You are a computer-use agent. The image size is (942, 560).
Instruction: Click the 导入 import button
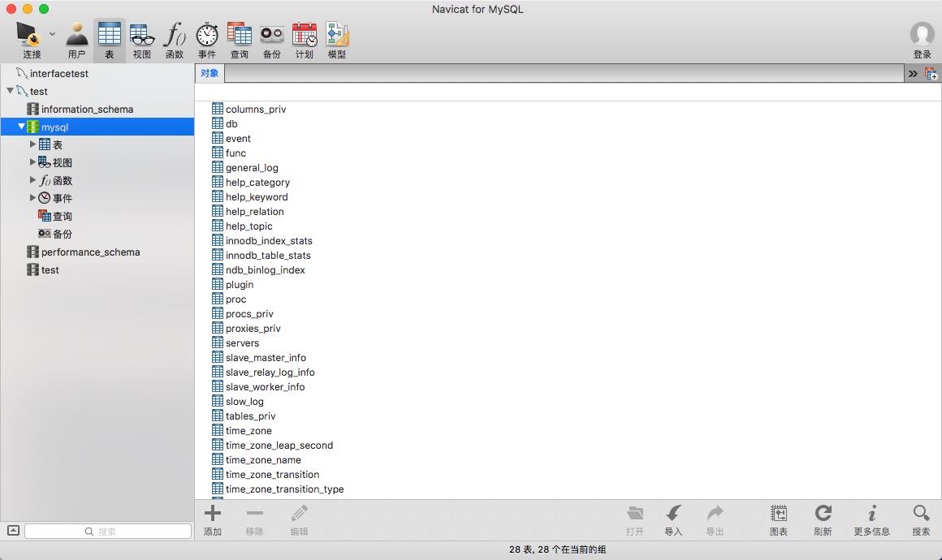tap(673, 519)
